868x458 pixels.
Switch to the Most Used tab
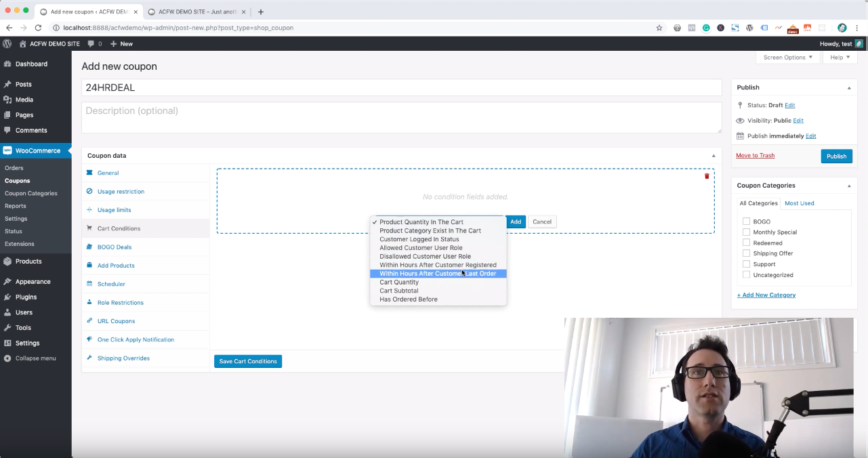click(x=799, y=203)
